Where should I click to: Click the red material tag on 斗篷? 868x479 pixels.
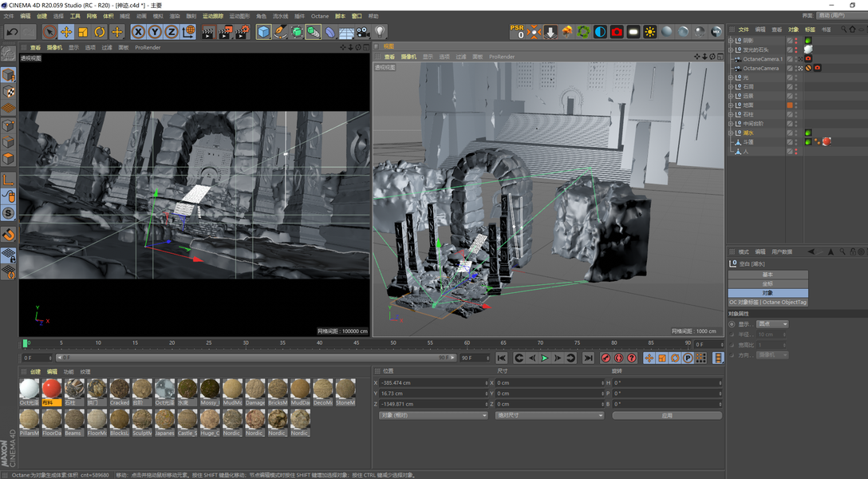pos(827,142)
